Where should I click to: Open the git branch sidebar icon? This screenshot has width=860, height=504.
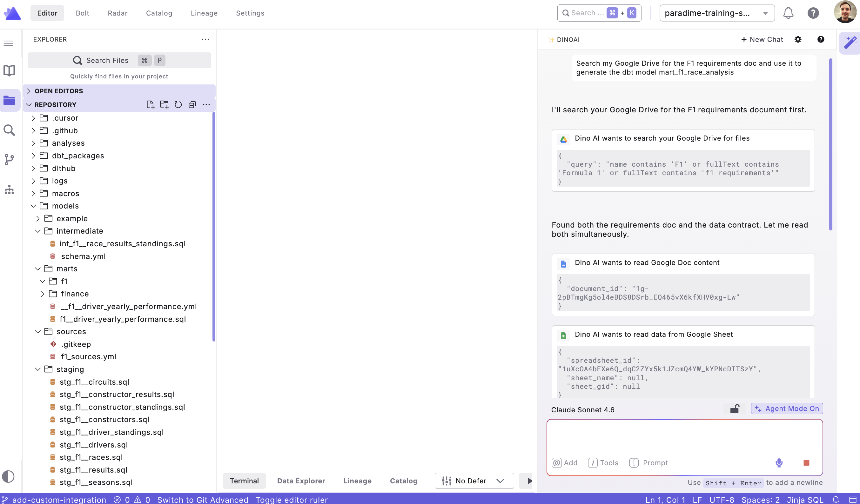(x=9, y=159)
